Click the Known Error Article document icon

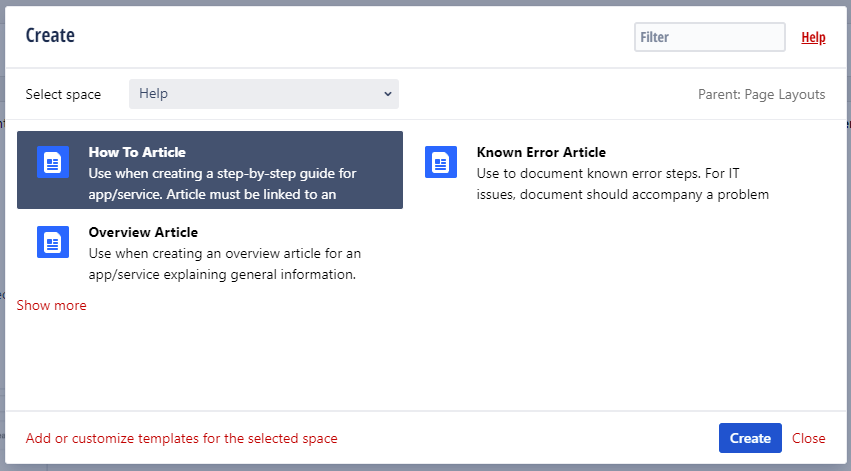(x=441, y=162)
